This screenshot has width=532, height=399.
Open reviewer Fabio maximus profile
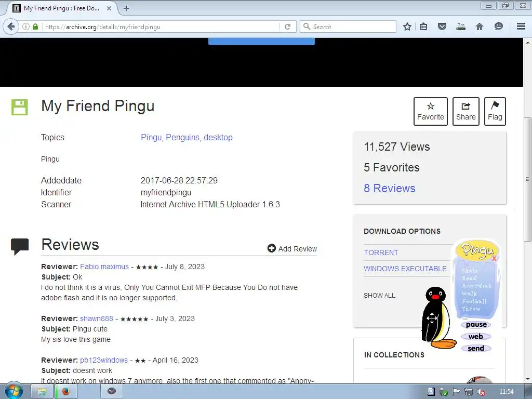click(104, 267)
